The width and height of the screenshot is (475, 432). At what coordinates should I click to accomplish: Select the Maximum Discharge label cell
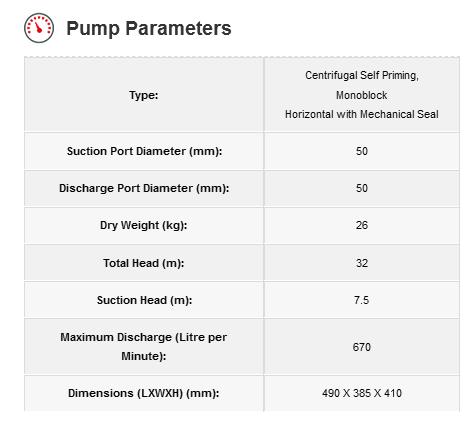(x=144, y=347)
